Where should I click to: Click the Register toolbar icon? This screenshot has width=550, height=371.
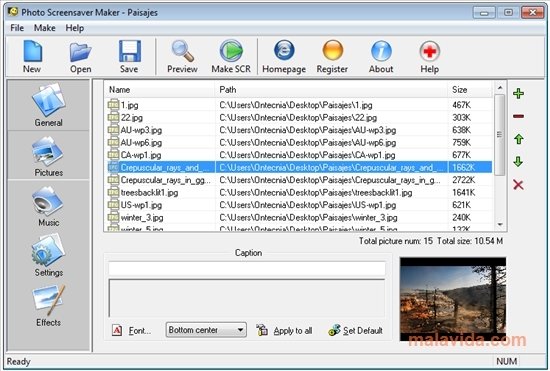(x=333, y=51)
